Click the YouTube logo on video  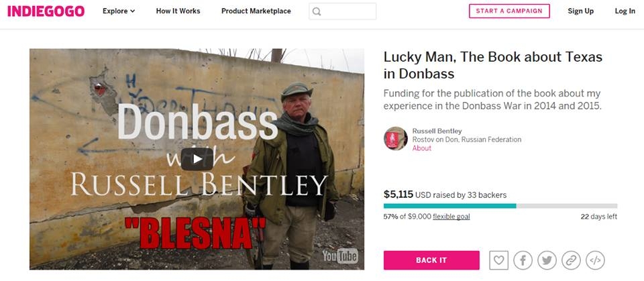[339, 256]
